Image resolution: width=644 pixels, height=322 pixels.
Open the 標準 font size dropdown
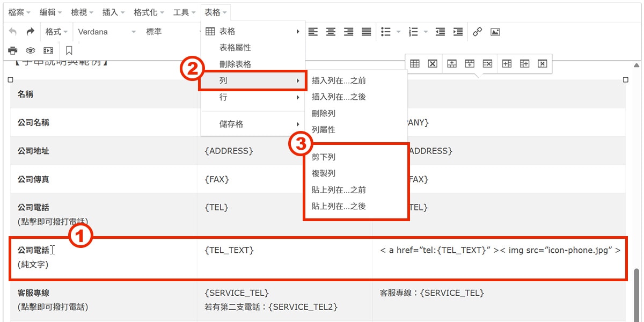pos(158,31)
